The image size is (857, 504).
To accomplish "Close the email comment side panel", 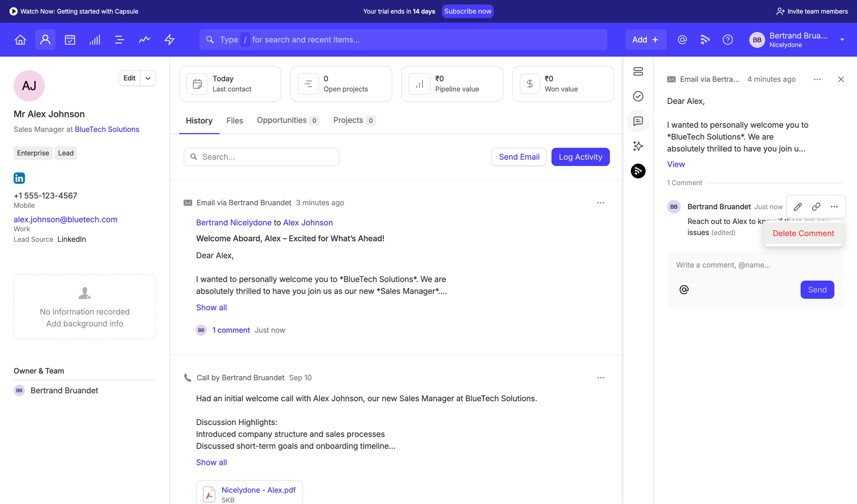I will (841, 79).
